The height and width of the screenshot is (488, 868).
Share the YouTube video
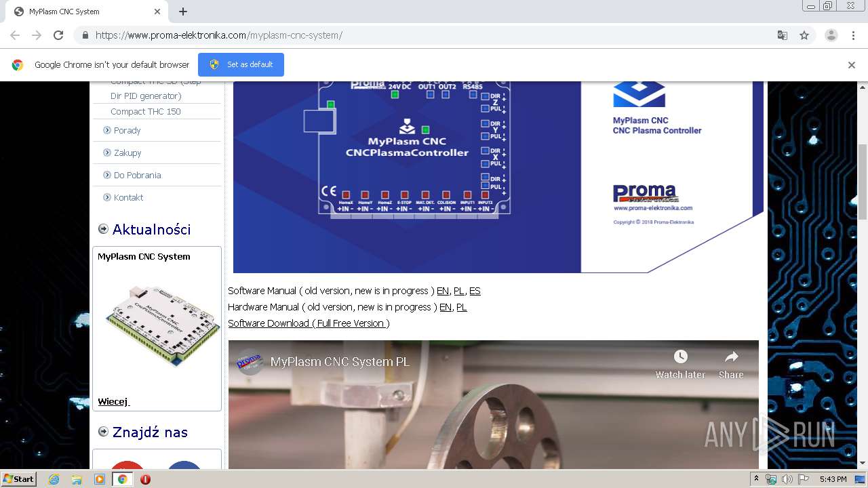click(x=731, y=364)
